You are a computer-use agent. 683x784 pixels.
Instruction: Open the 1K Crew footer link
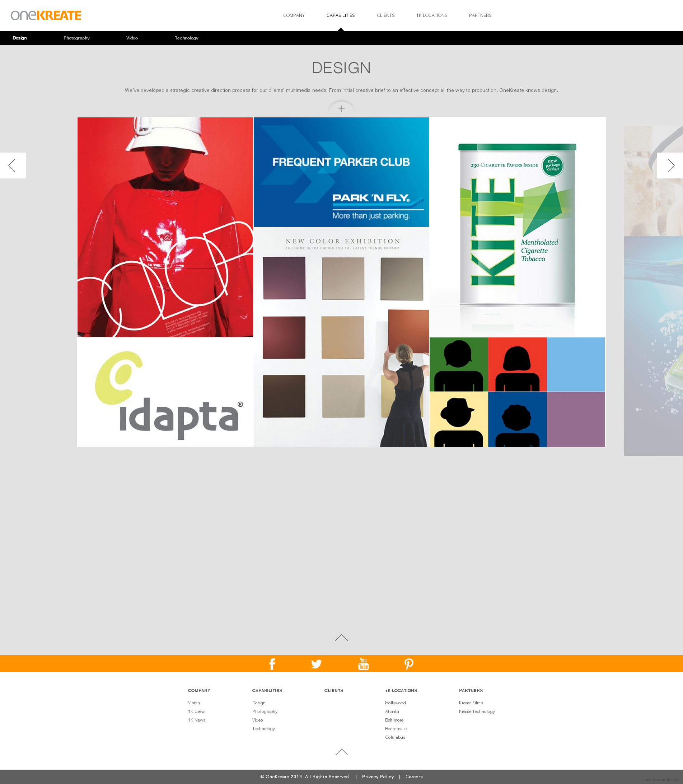(x=196, y=711)
